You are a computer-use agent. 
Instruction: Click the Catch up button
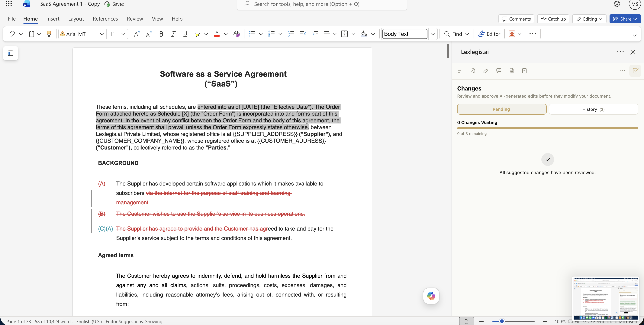[x=553, y=19]
